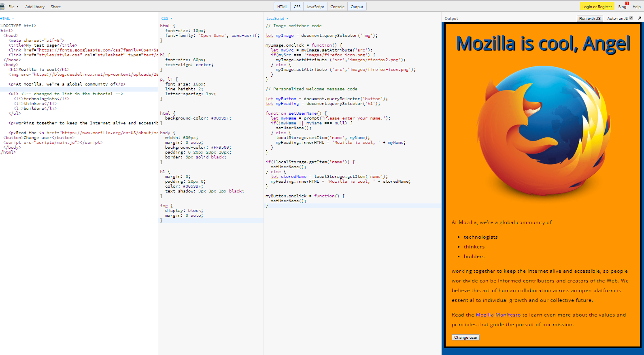Uncheck the Auto-run JS checkbox

631,18
